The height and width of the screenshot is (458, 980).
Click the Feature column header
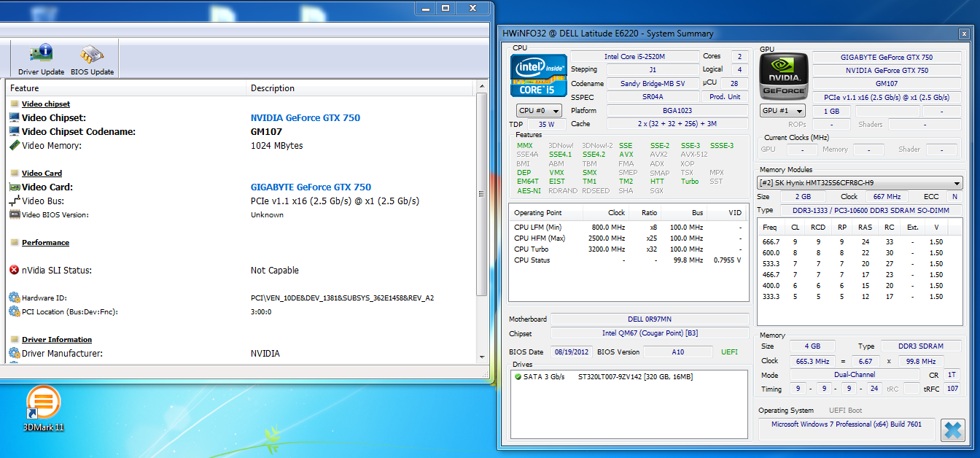126,88
